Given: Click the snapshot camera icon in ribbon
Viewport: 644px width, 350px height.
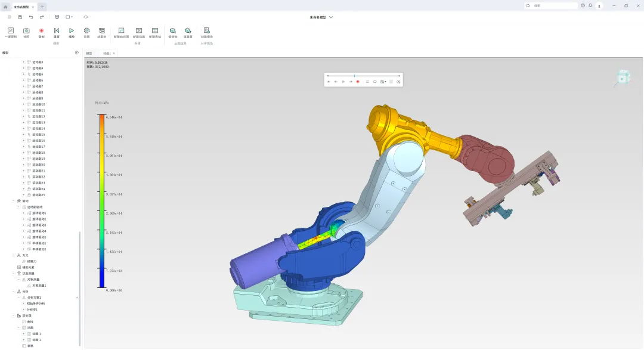Looking at the screenshot, I should click(x=26, y=31).
